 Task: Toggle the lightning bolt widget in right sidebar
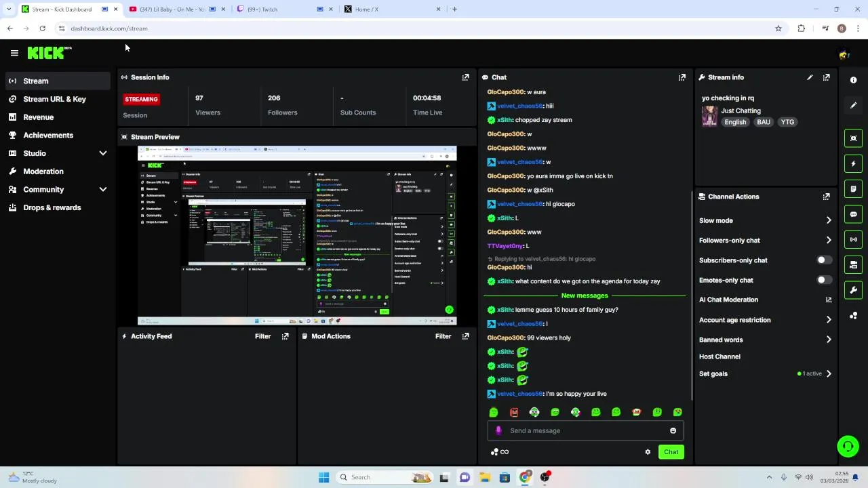pyautogui.click(x=853, y=163)
